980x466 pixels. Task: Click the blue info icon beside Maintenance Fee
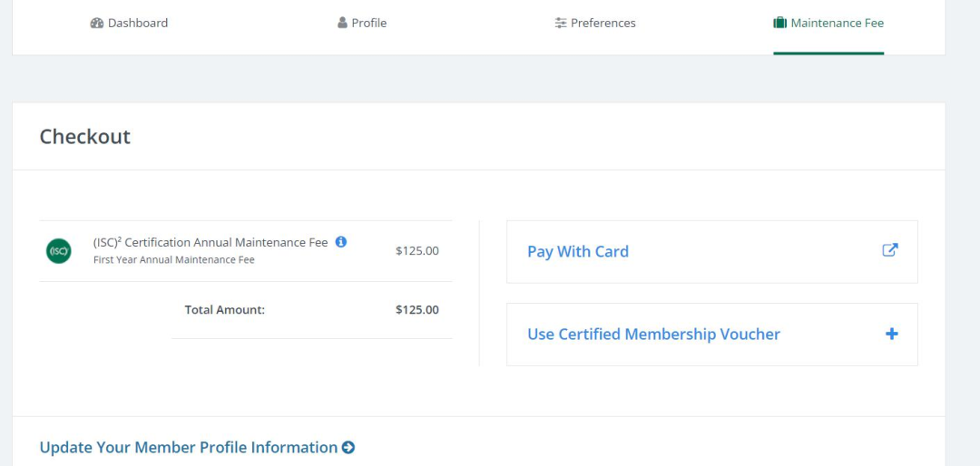tap(340, 242)
